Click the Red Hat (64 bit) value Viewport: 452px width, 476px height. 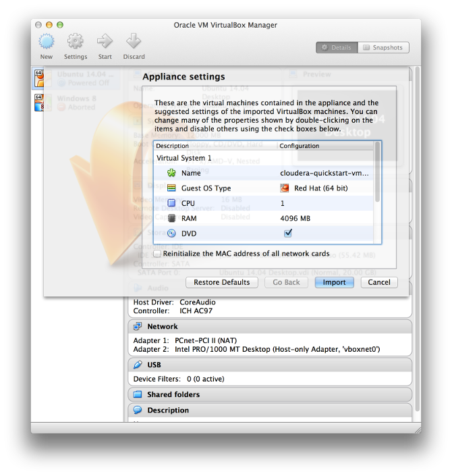pyautogui.click(x=321, y=188)
